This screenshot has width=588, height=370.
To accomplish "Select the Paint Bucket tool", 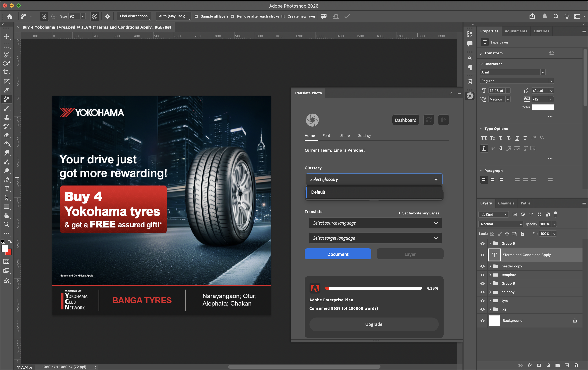I will (7, 144).
